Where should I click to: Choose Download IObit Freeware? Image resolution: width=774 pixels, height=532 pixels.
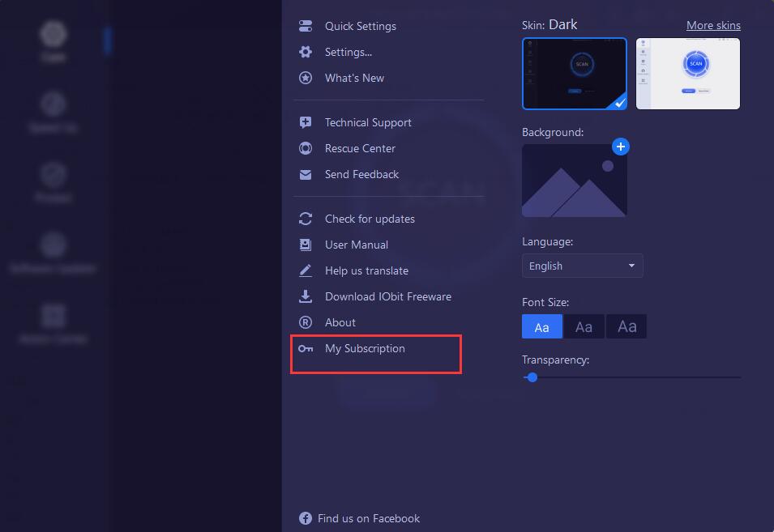(x=388, y=296)
